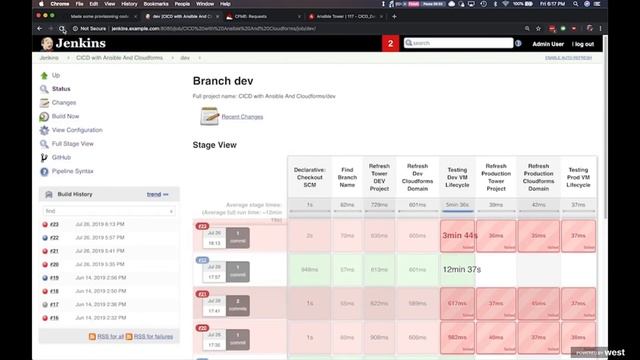Click the Chrome address bar
This screenshot has height=360, width=640.
point(294,29)
